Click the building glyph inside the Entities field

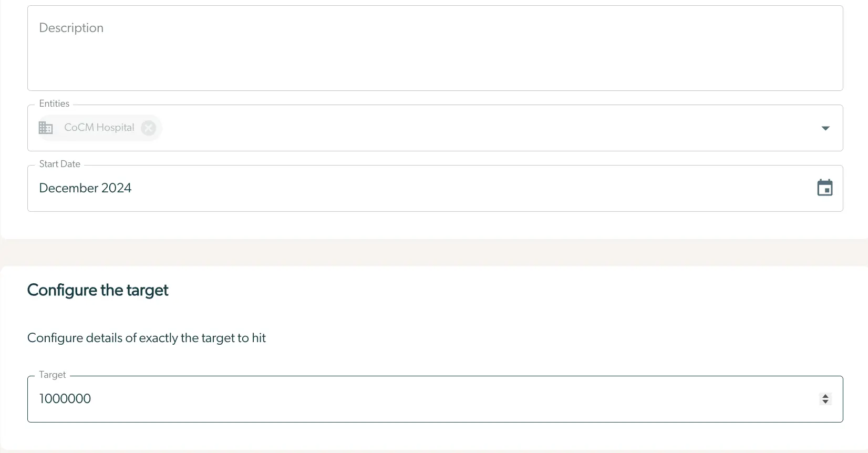coord(46,127)
